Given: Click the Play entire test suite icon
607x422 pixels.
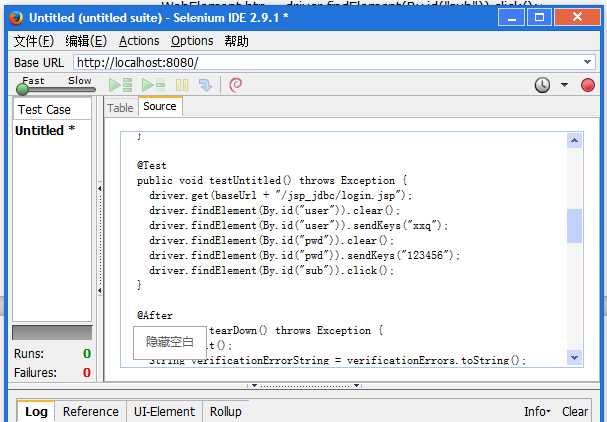Looking at the screenshot, I should pos(120,85).
